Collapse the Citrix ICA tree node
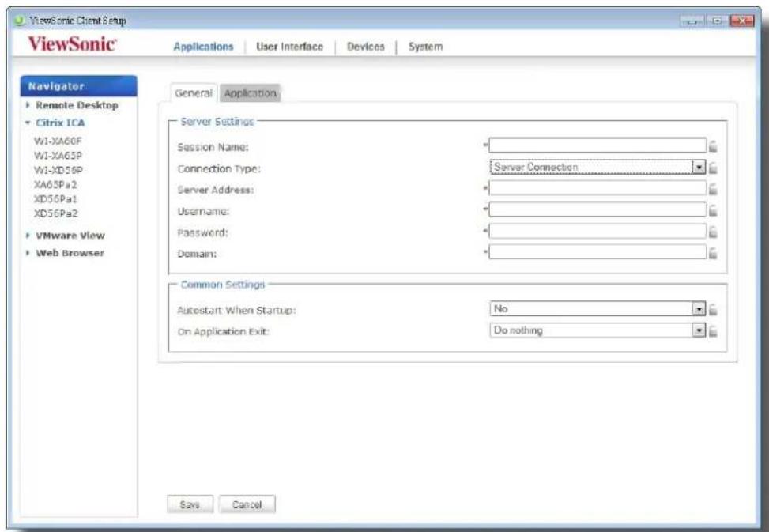The image size is (769, 532). (x=28, y=123)
